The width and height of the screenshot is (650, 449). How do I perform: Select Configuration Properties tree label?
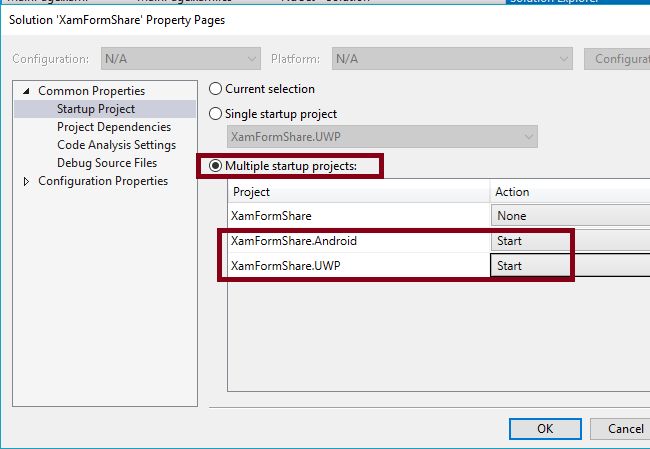(103, 181)
